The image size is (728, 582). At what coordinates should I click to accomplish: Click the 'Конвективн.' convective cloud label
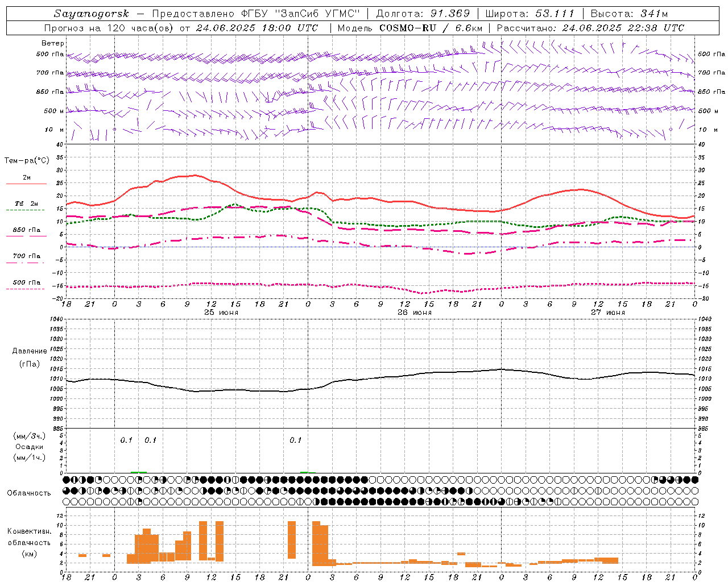30,531
